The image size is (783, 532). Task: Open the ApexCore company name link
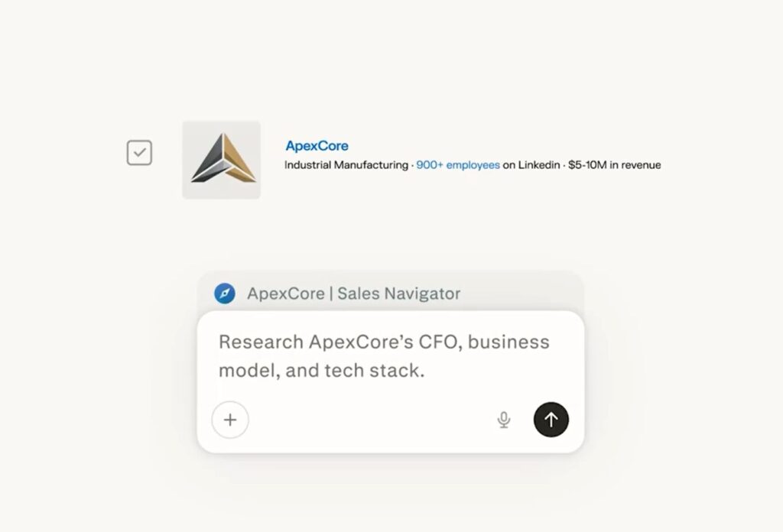[x=317, y=146]
